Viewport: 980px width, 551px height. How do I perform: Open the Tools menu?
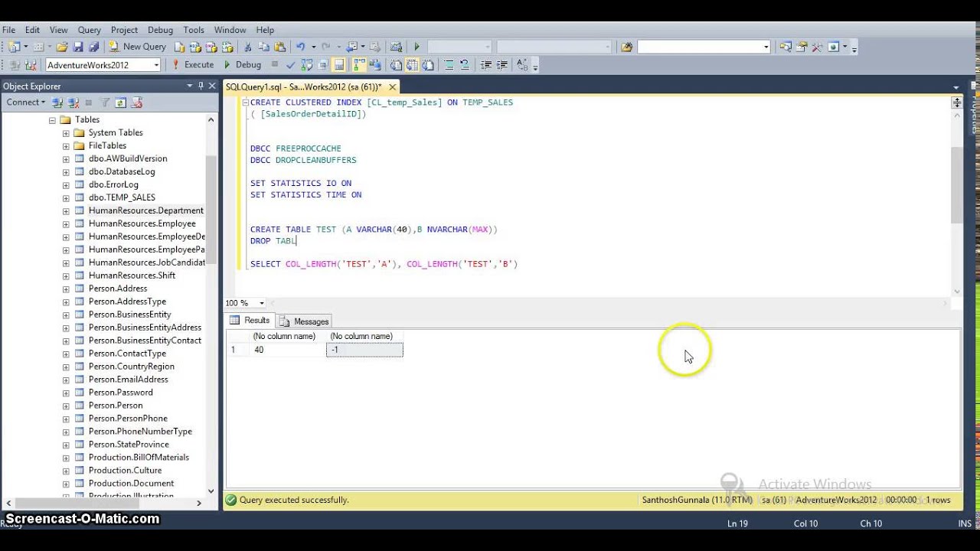coord(194,30)
